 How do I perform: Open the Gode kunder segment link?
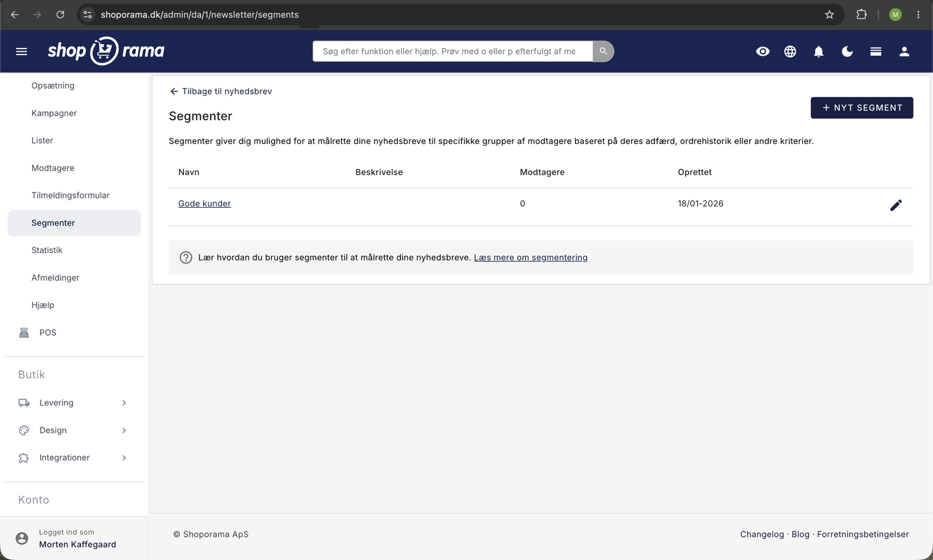205,204
